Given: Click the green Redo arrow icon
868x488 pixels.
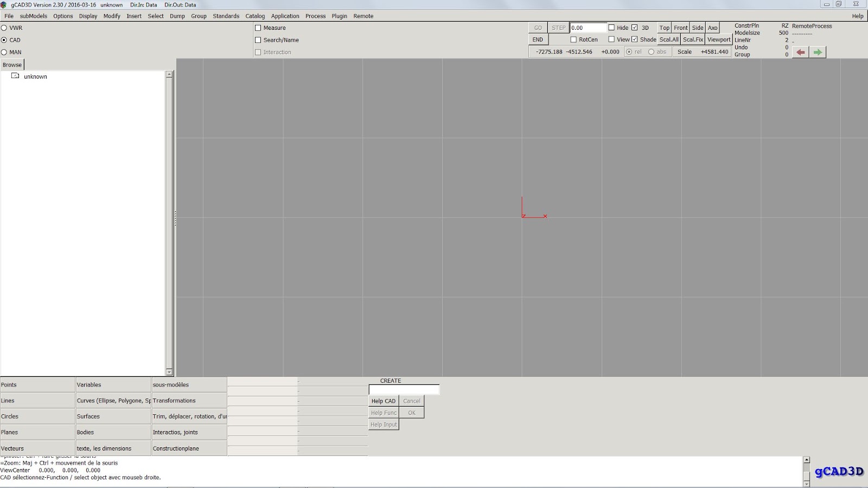Looking at the screenshot, I should [x=818, y=52].
